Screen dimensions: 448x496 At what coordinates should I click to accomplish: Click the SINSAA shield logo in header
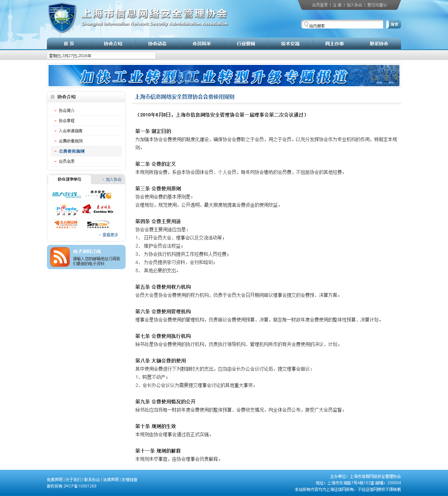coord(62,18)
